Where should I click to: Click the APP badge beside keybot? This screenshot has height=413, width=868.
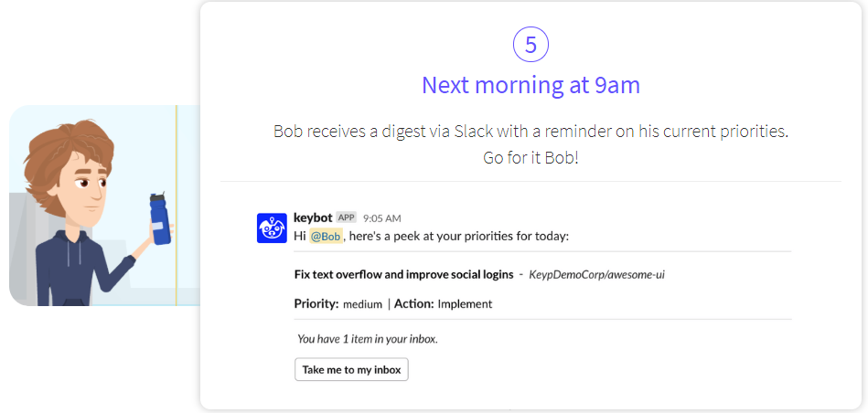click(x=347, y=217)
